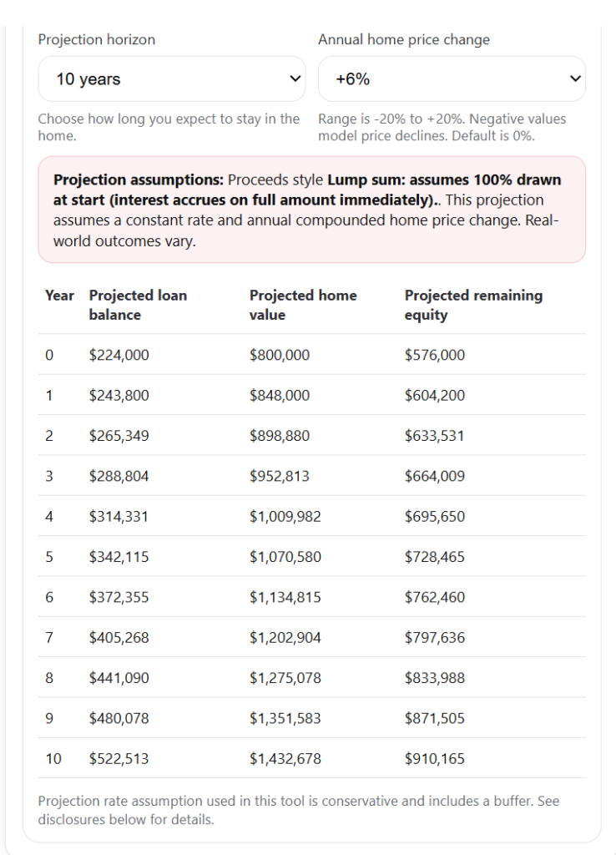Image resolution: width=616 pixels, height=855 pixels.
Task: Click the year 4 home value $1,009,982
Action: [285, 517]
